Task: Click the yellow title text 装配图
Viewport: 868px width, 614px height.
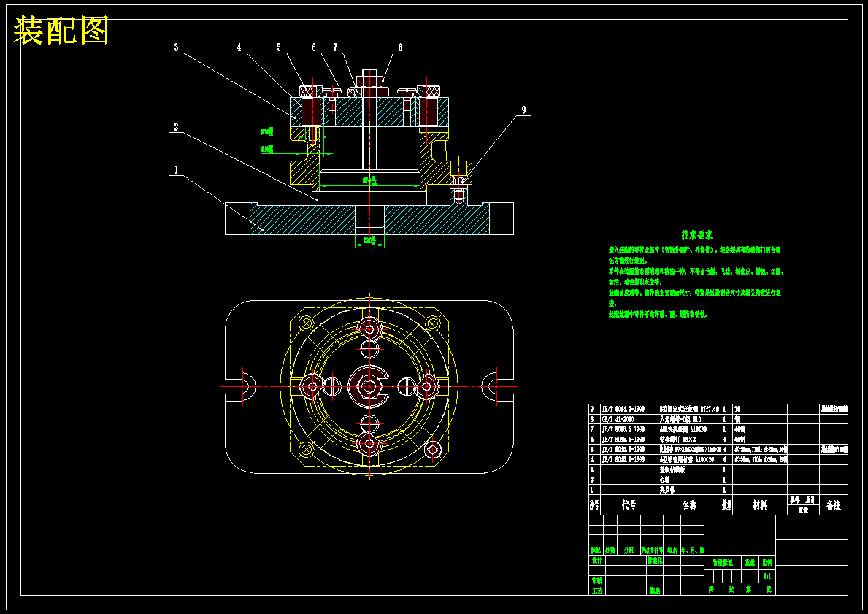Action: click(x=61, y=30)
